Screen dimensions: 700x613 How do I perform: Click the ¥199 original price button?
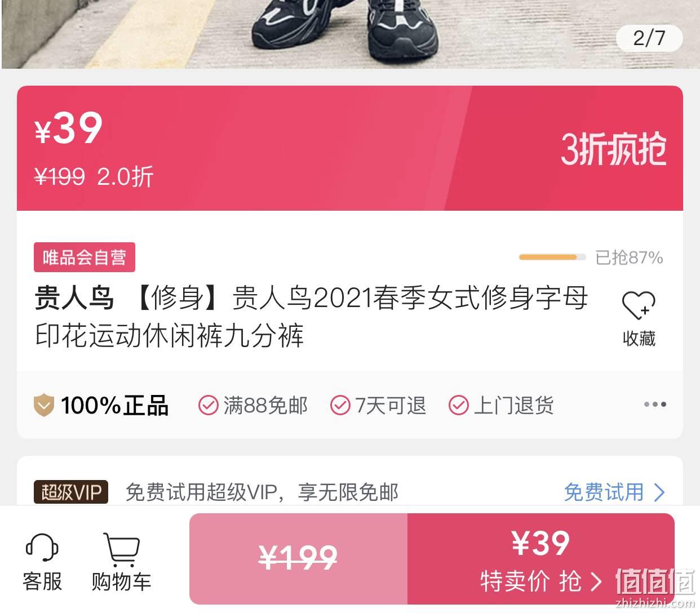pos(298,559)
